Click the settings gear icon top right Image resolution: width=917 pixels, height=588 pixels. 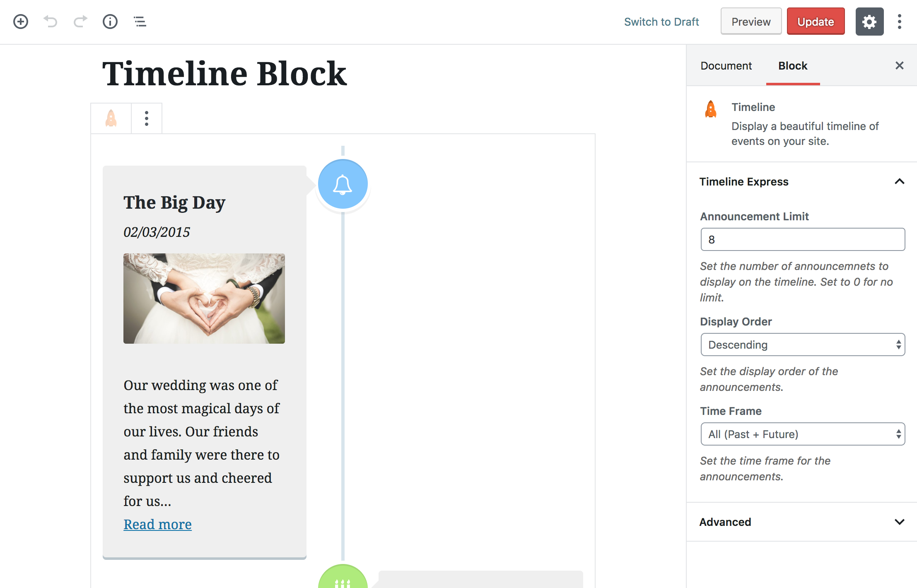pyautogui.click(x=869, y=22)
